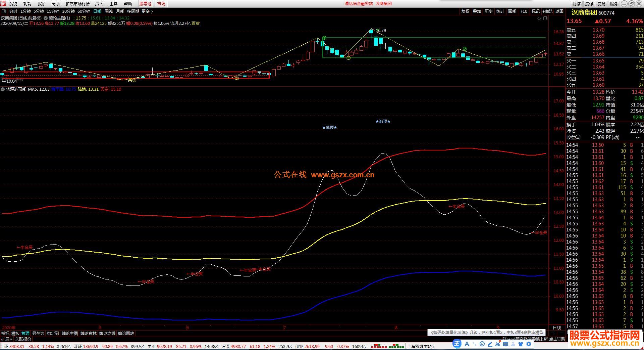Click the 交易 top-right button

coord(602,4)
